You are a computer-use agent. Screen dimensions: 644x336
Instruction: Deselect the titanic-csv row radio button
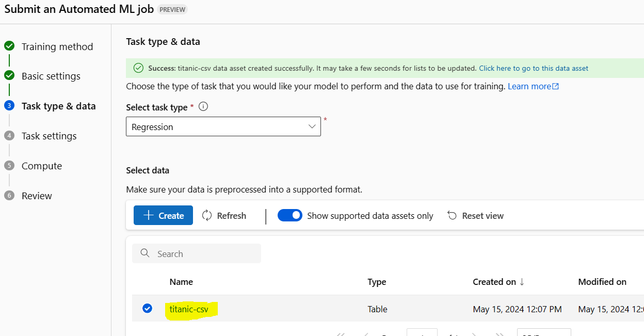tap(148, 309)
